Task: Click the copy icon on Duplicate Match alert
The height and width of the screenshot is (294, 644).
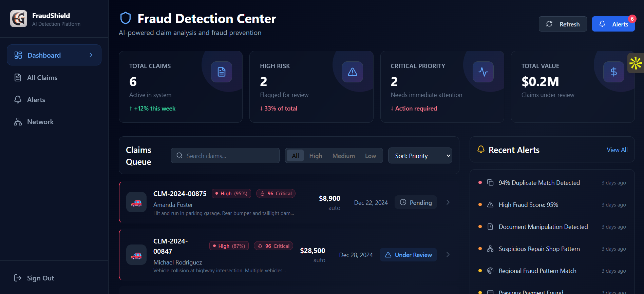Action: [x=490, y=182]
